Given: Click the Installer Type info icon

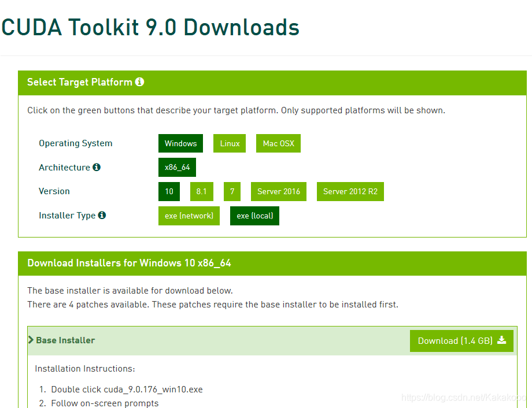Looking at the screenshot, I should [x=102, y=215].
